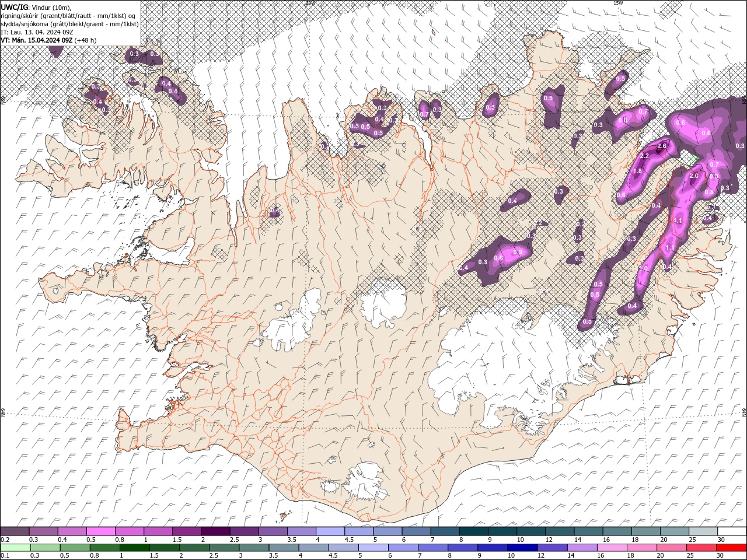Pick the pink swatch labeled 16 in lower legend
The width and height of the screenshot is (747, 560).
coord(611,548)
